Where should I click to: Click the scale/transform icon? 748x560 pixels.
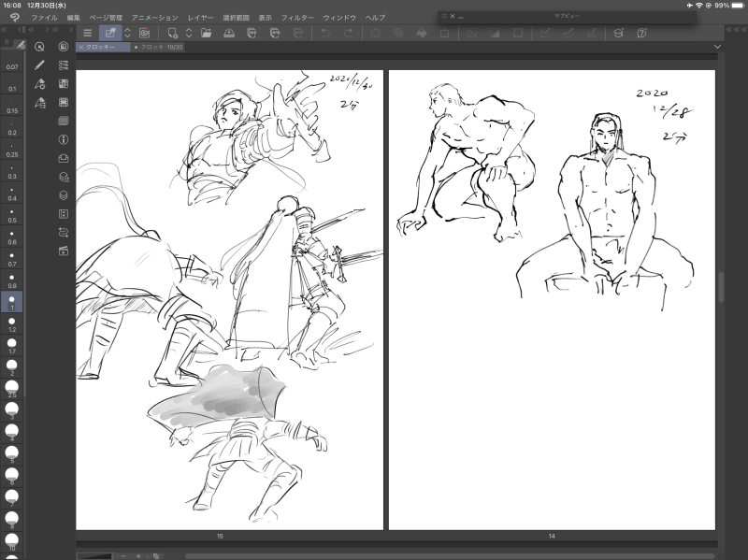(x=445, y=33)
